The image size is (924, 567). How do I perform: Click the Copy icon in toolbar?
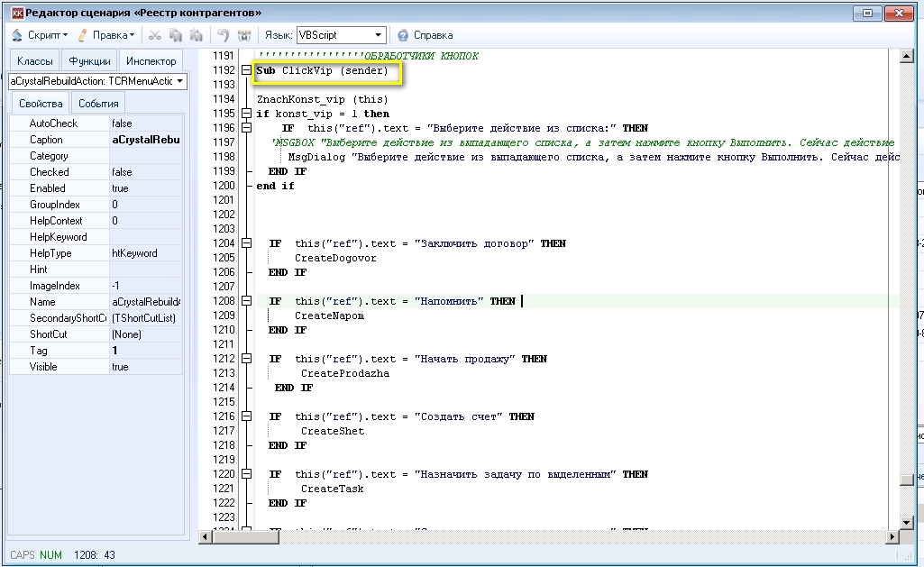pyautogui.click(x=176, y=35)
